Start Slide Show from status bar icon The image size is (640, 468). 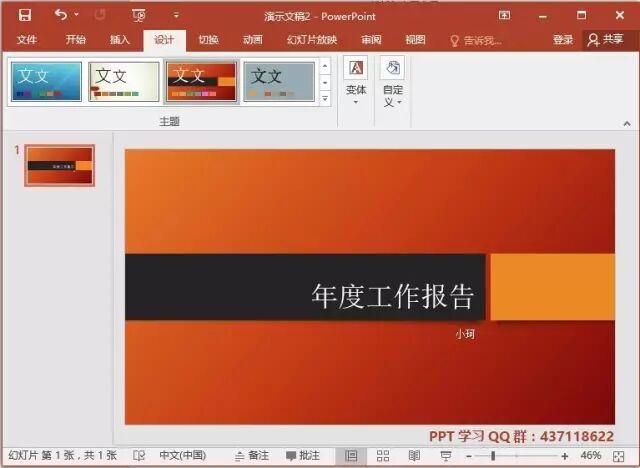[446, 456]
